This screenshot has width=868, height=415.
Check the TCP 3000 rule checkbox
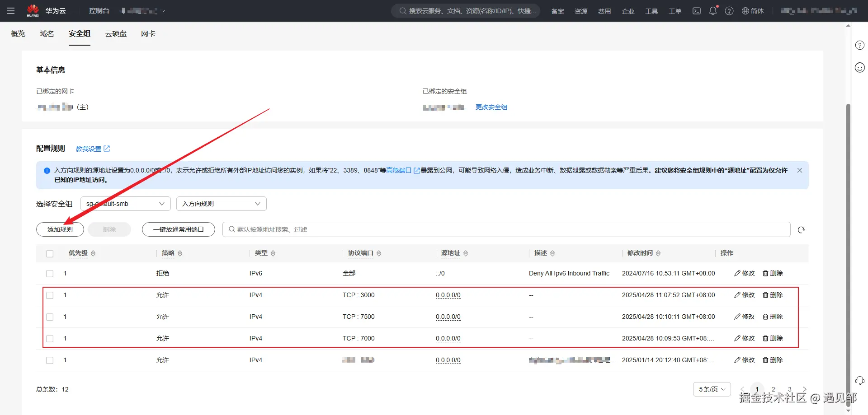[x=50, y=295]
